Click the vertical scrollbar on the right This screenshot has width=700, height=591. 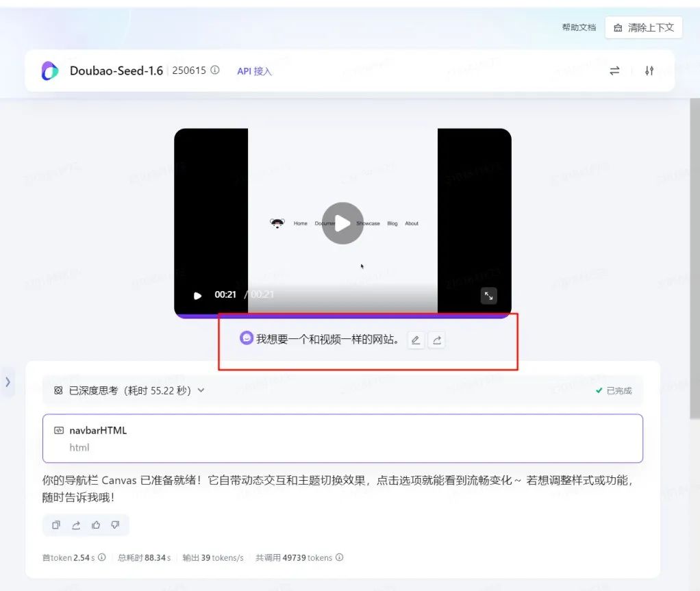695,259
